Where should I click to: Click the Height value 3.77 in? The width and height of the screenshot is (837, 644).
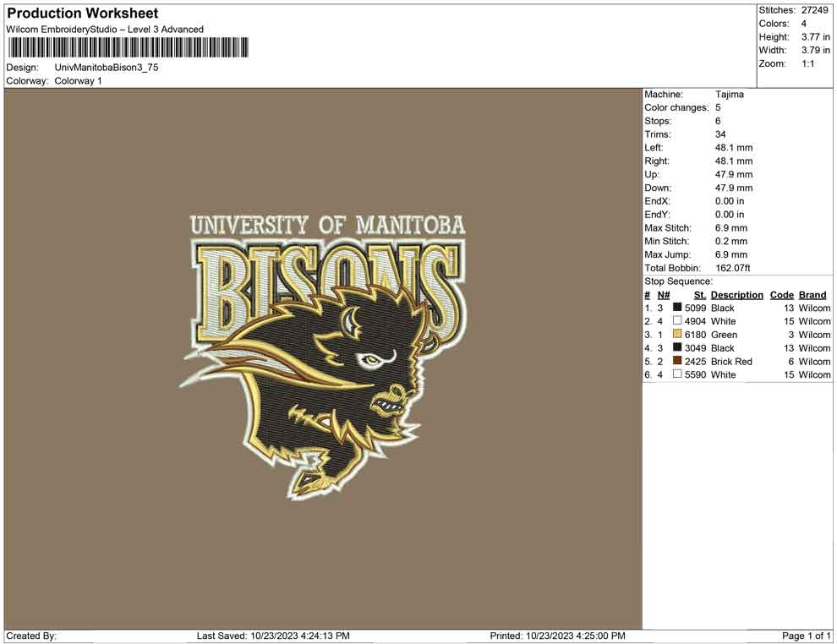pos(815,37)
